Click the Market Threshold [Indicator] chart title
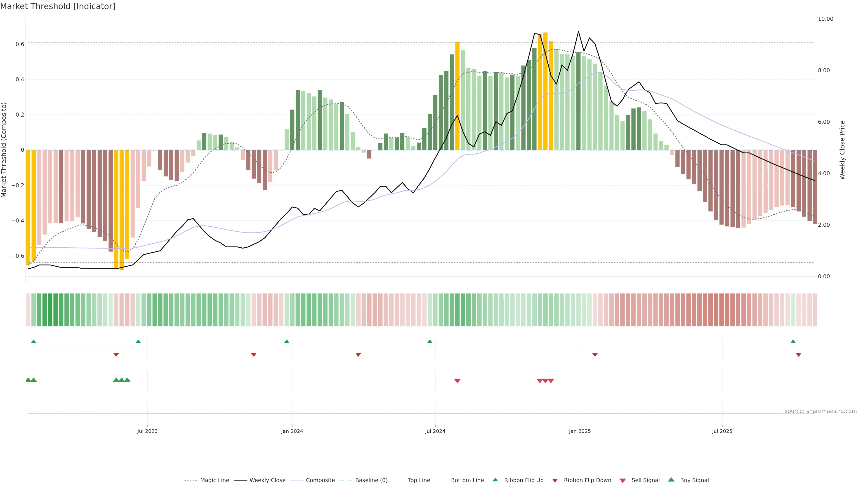The width and height of the screenshot is (868, 488). coord(58,6)
